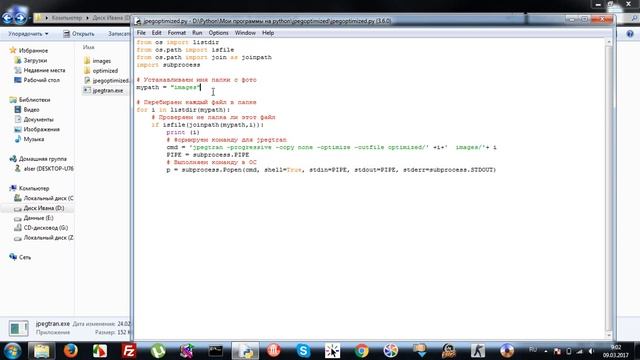Viewport: 640px width, 360px height.
Task: Select Диск Ивана (D:) drive
Action: click(39, 208)
